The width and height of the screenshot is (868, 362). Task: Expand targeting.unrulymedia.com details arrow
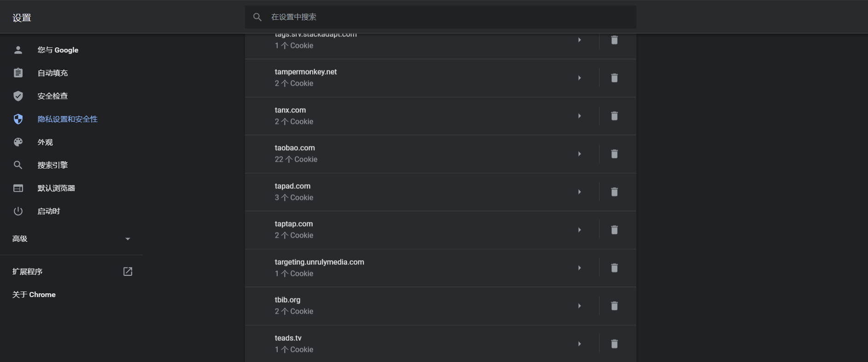point(580,268)
